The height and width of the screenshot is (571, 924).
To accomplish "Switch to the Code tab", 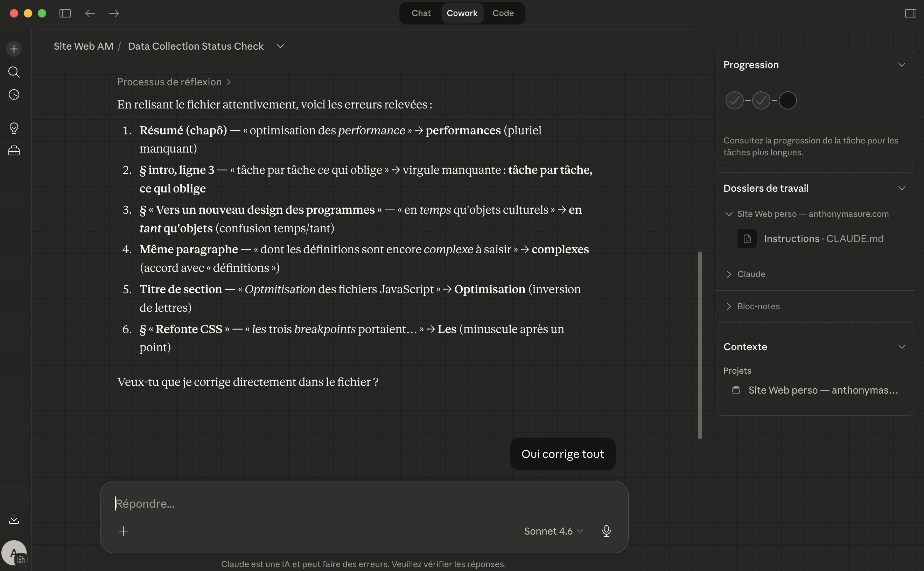I will (x=503, y=13).
